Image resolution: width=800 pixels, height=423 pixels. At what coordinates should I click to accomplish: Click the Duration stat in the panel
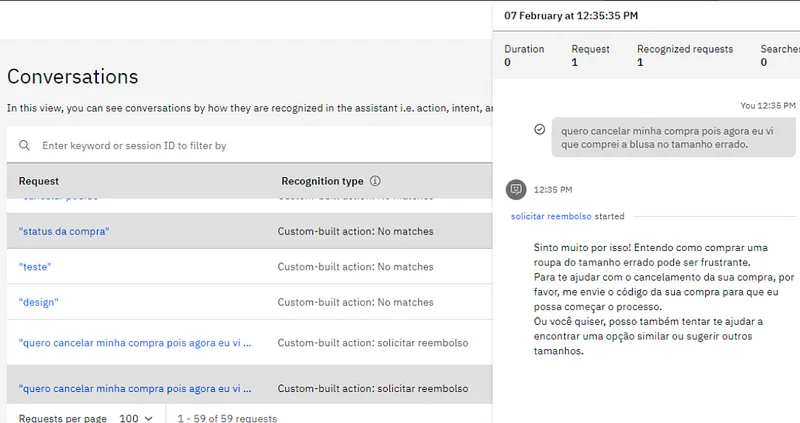tap(524, 55)
